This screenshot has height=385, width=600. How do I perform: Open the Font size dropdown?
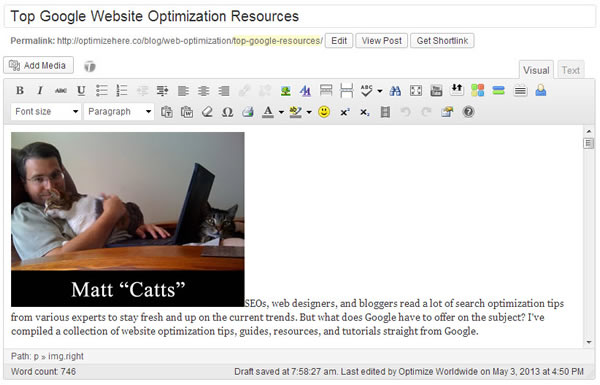(x=46, y=112)
